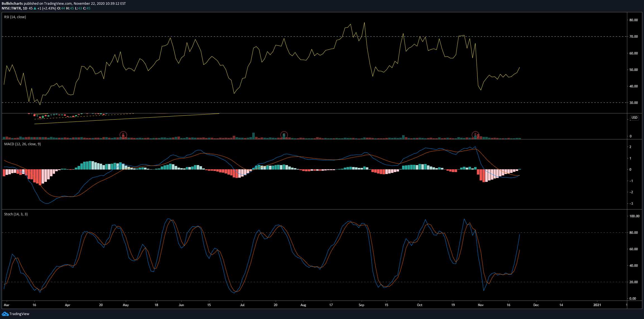Click the 30.00 level on RSI scale
Viewport: 644px width, 319px height.
tap(633, 103)
